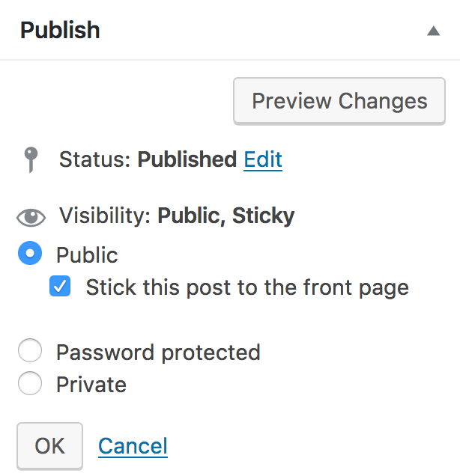Click the "Visibility:" label text
The width and height of the screenshot is (460, 476).
tap(106, 216)
